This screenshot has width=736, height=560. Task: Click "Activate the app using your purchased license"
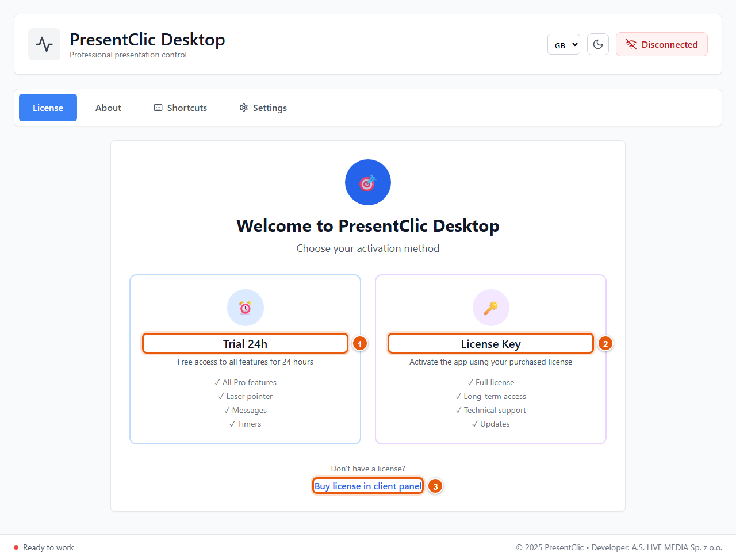click(491, 362)
